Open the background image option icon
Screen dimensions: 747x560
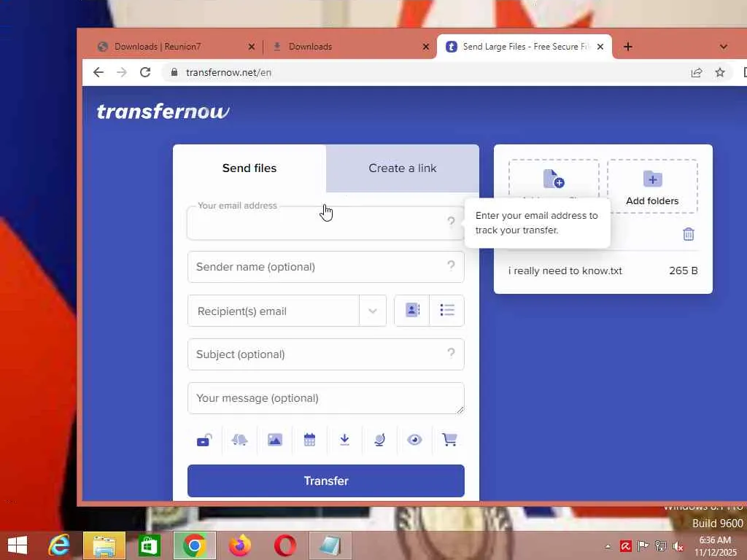tap(275, 440)
